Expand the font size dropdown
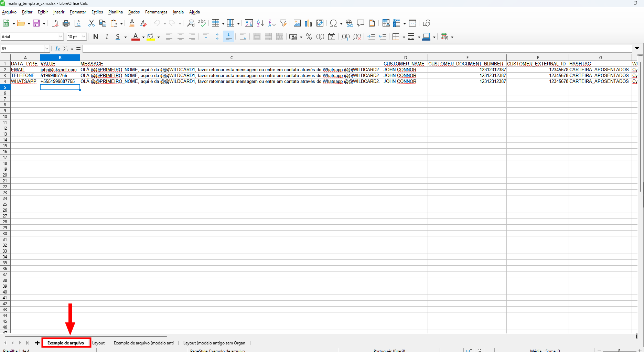 click(84, 36)
